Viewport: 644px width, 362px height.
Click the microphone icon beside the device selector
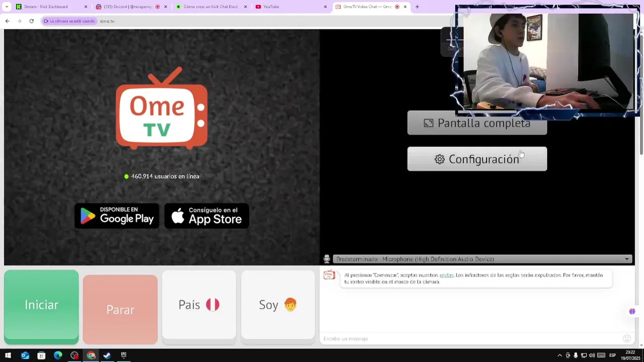[327, 259]
